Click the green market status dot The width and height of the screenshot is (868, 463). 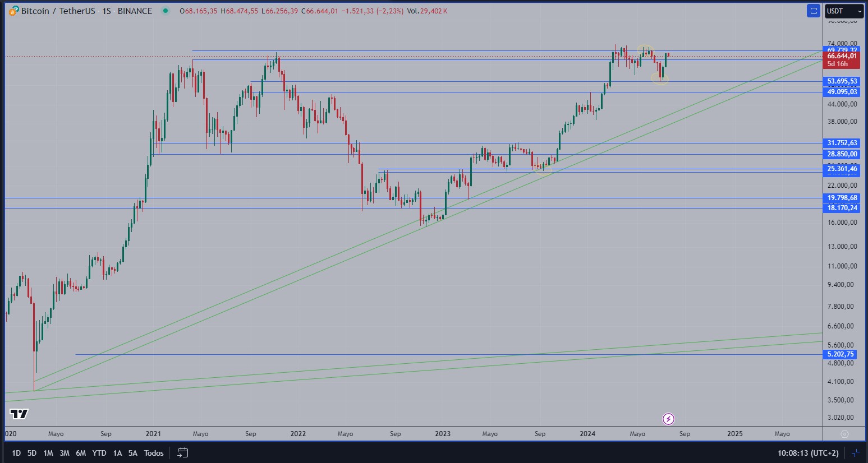[x=164, y=11]
